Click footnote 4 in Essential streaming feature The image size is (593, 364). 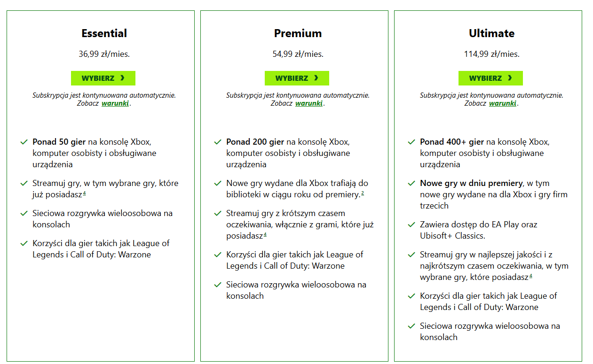pyautogui.click(x=84, y=193)
